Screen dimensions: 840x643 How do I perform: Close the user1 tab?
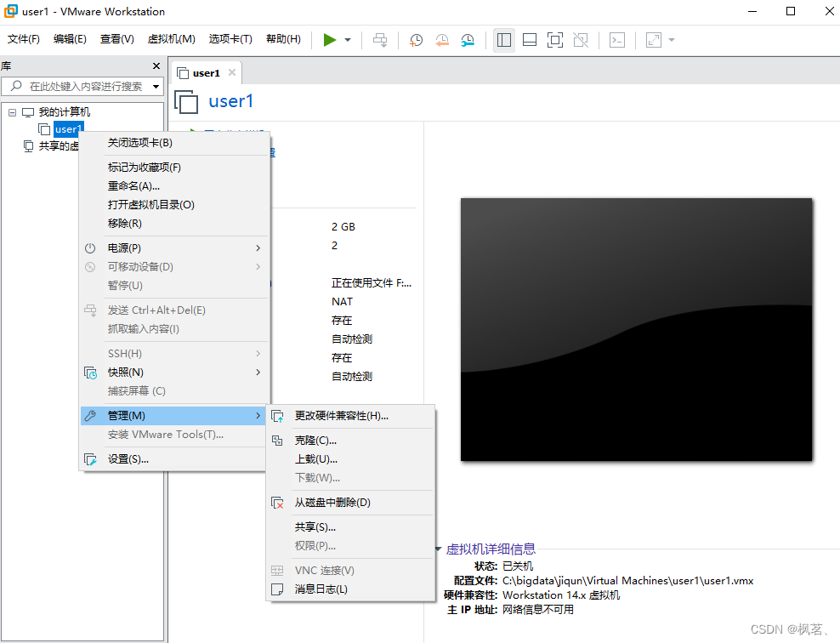click(232, 72)
